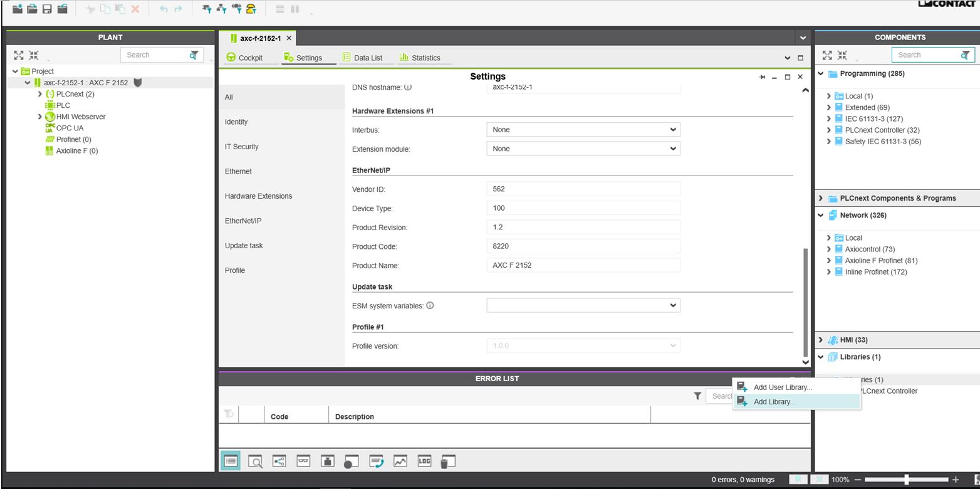The image size is (980, 489).
Task: Adjust the zoom slider in status bar
Action: (907, 480)
